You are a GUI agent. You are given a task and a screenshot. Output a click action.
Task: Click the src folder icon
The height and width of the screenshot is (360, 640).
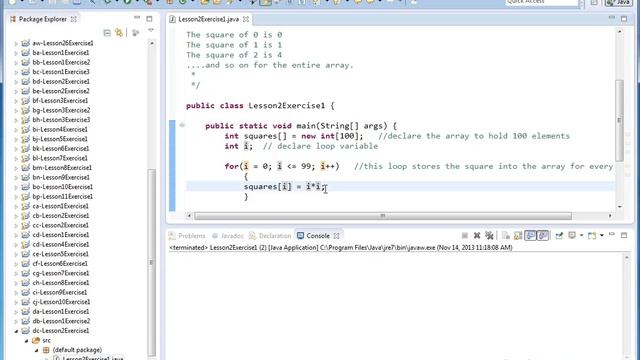click(x=36, y=340)
